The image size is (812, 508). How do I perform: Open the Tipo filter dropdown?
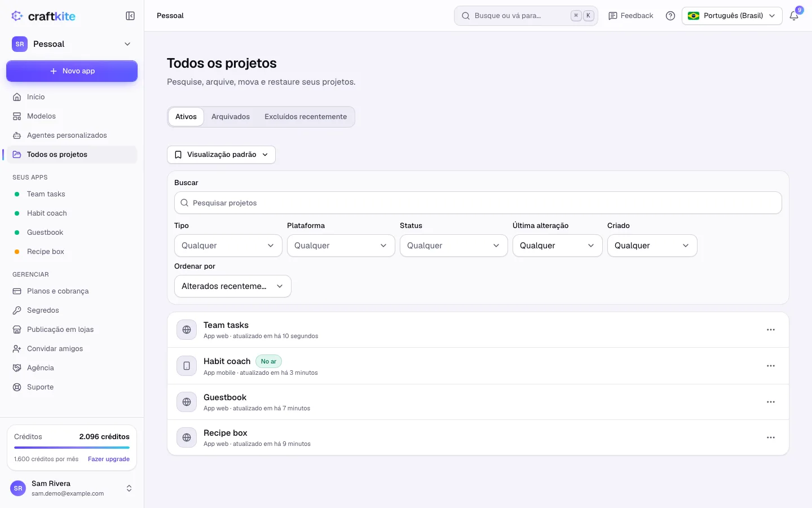(228, 246)
